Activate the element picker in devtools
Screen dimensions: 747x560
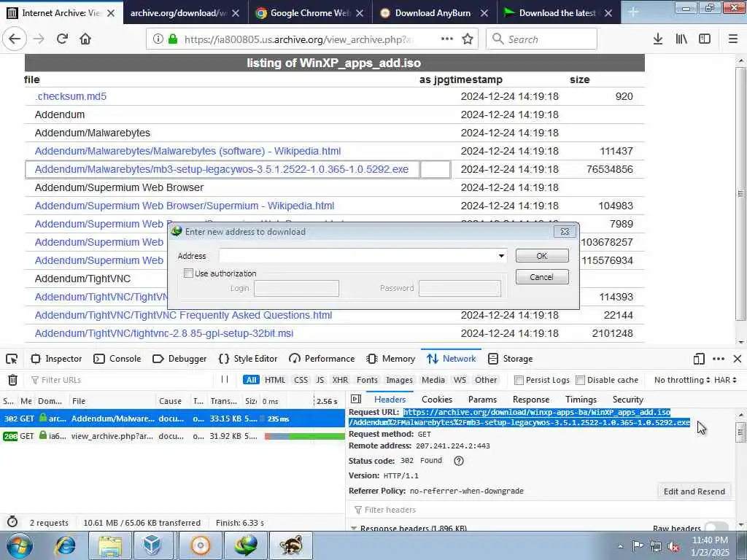12,359
